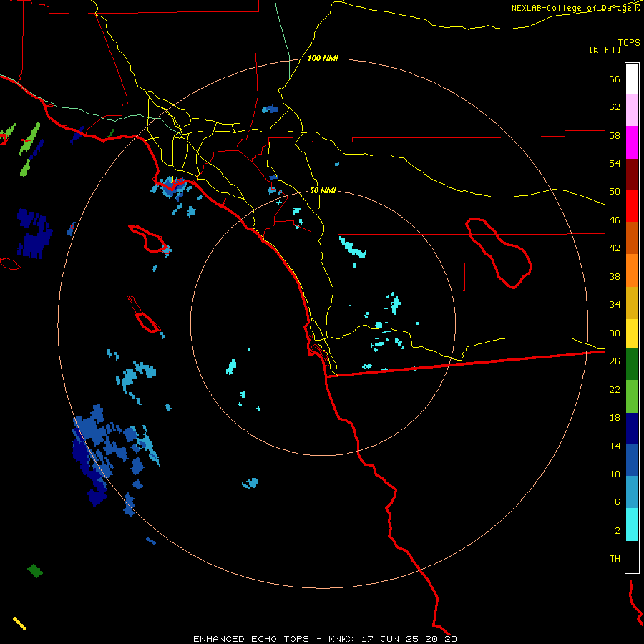Viewport: 644px width, 644px height.
Task: Click the light green legend swatch
Action: [632, 396]
